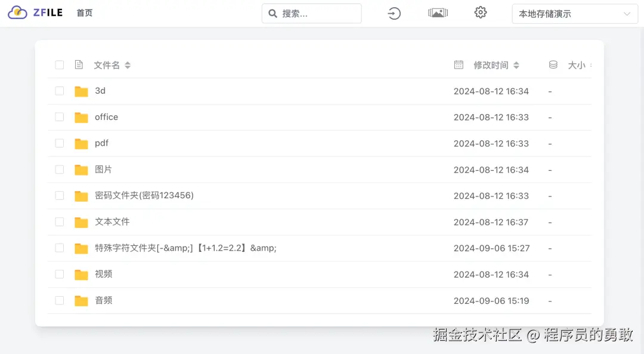Select the 首页 navigation item
Screen dimensions: 644x354
83,12
